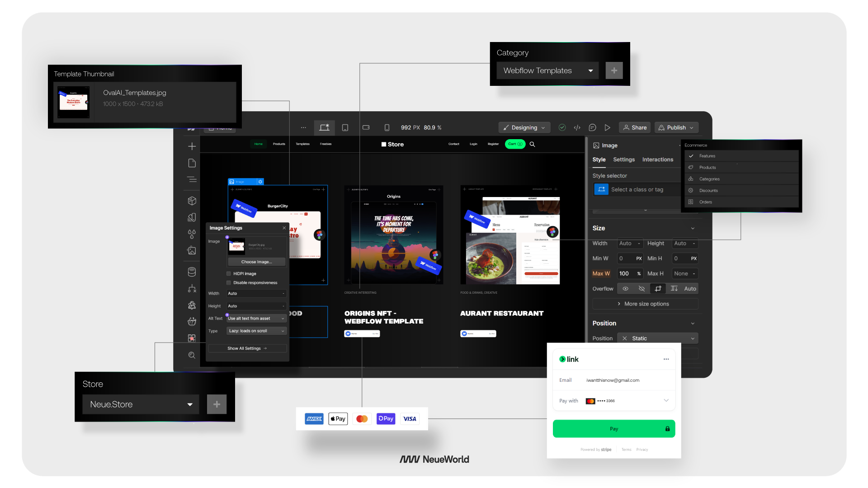Click the Choose Image... button
Image resolution: width=868 pixels, height=488 pixels.
256,262
